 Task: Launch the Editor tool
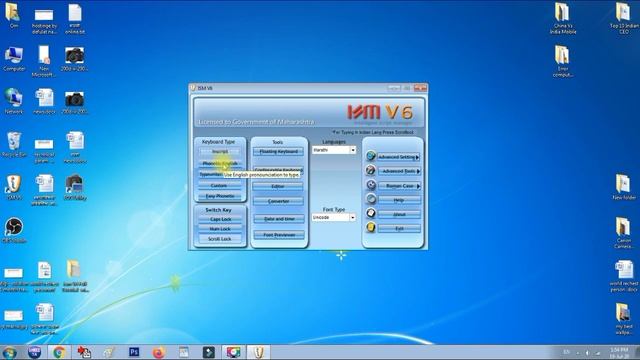(278, 187)
